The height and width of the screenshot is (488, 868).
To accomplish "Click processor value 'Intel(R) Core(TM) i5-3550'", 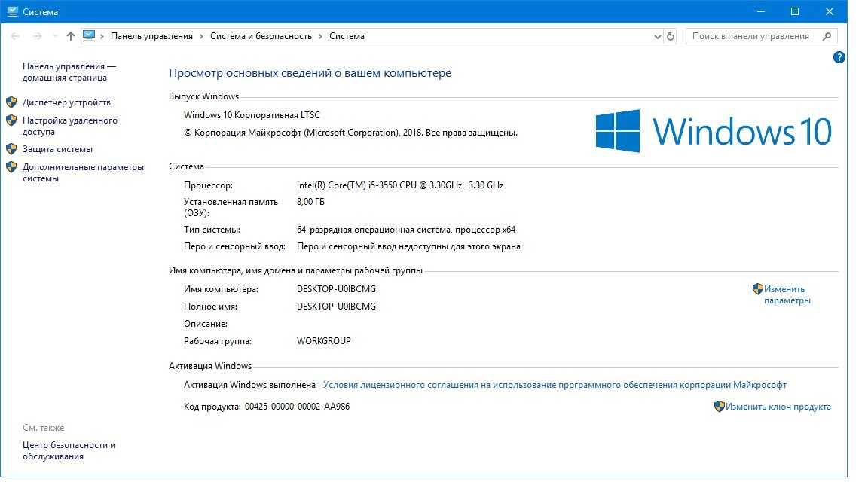I will (399, 185).
